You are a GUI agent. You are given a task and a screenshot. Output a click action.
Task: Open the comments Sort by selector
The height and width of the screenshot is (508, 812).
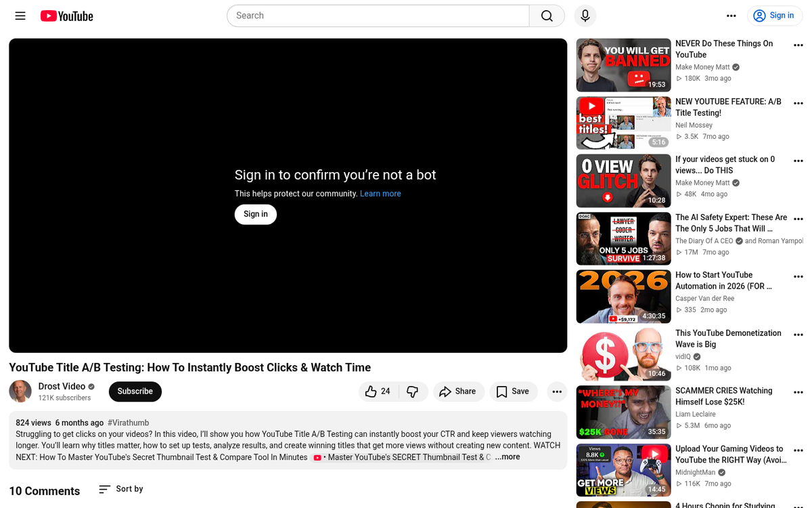120,489
